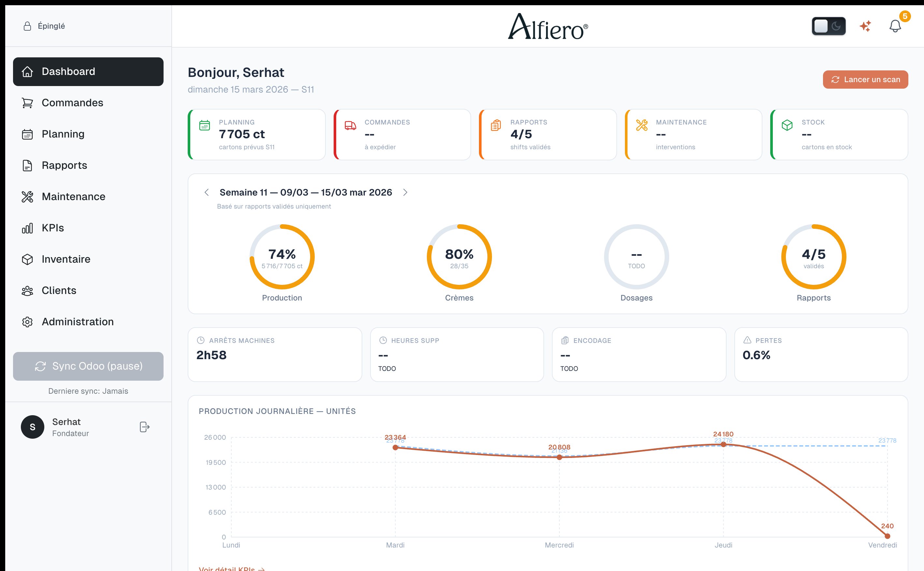Click the lock icon next to Épinglé
This screenshot has height=571, width=924.
pos(27,26)
